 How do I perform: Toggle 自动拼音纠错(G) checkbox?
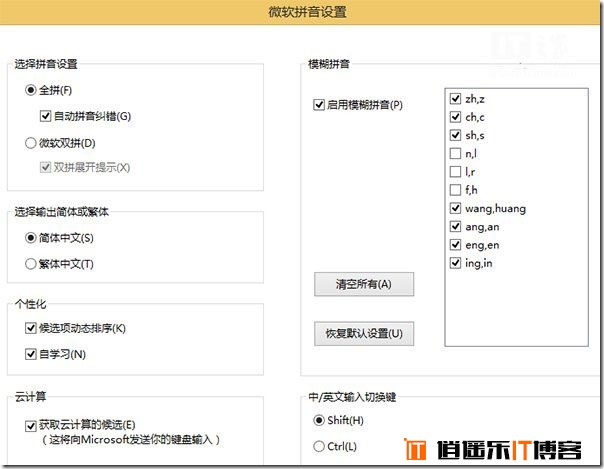tap(45, 116)
